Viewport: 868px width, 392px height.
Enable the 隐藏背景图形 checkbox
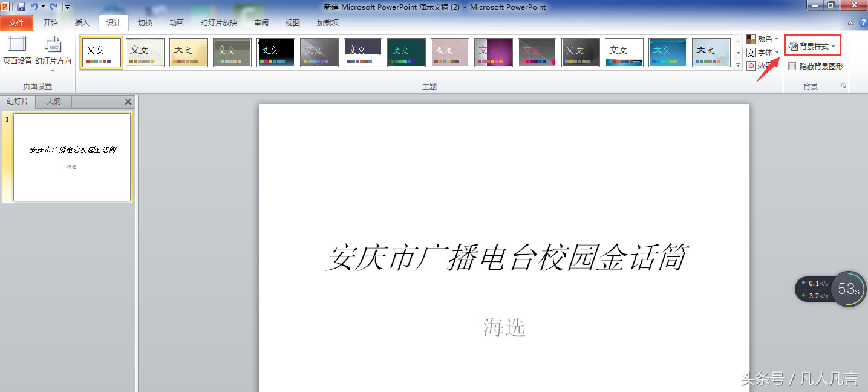pos(792,67)
